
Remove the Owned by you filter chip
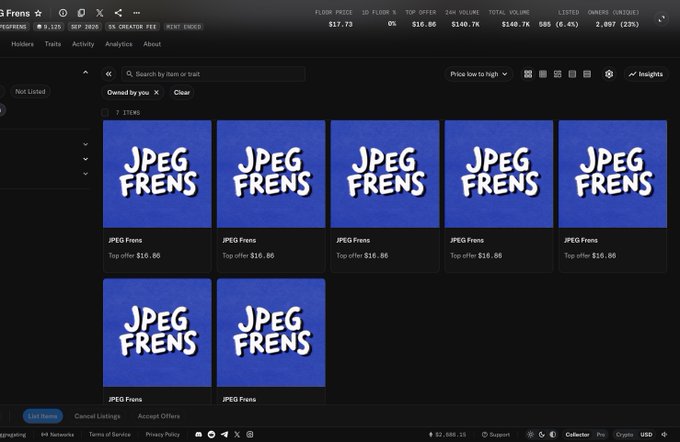pos(157,92)
